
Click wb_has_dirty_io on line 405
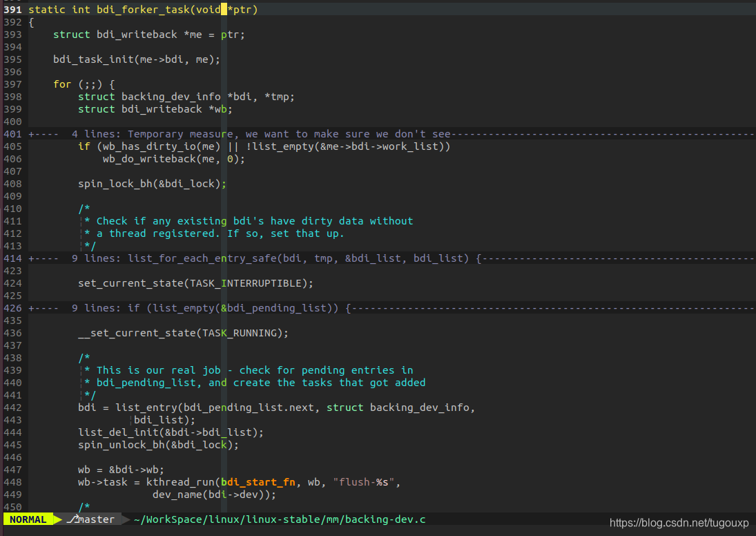click(149, 146)
